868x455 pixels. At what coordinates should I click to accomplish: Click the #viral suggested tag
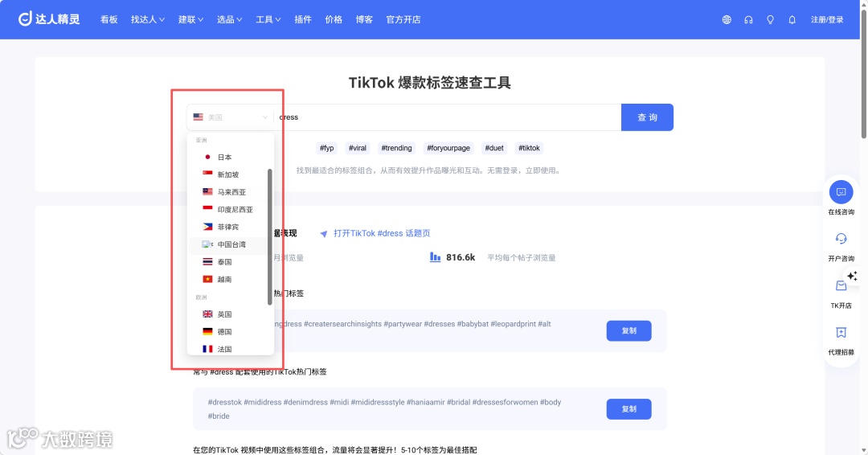point(357,148)
